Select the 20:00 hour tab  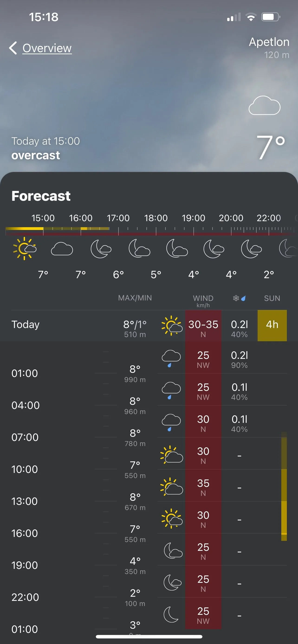click(x=231, y=218)
